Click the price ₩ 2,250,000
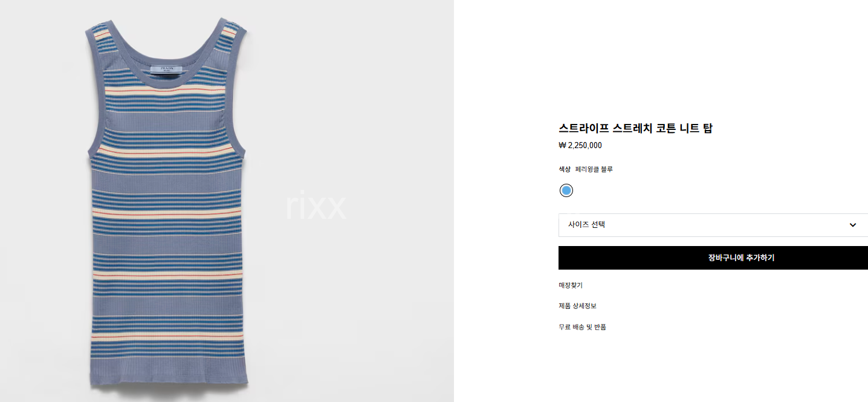 pos(580,146)
